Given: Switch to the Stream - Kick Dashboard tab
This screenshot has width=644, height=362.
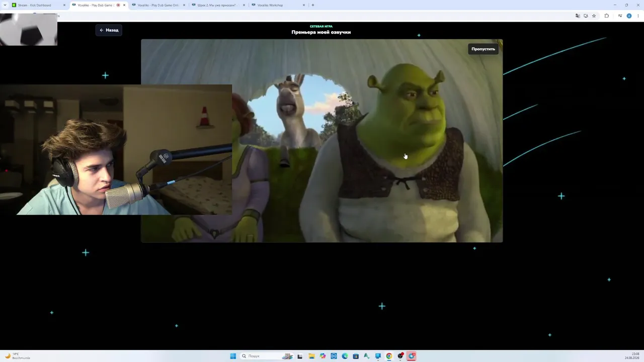Looking at the screenshot, I should [38, 5].
